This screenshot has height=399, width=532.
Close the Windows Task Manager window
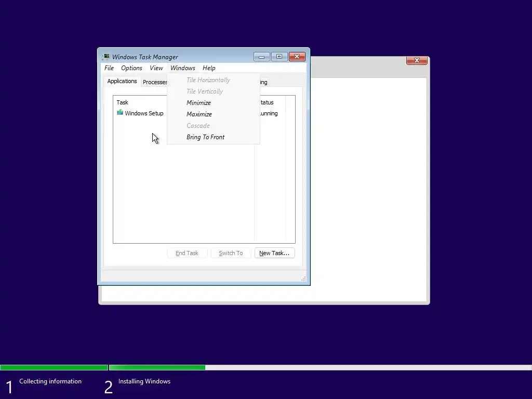tap(297, 57)
